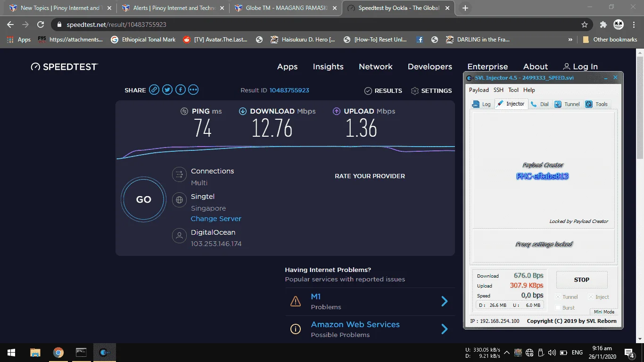Open the Apps navigation item

[287, 67]
